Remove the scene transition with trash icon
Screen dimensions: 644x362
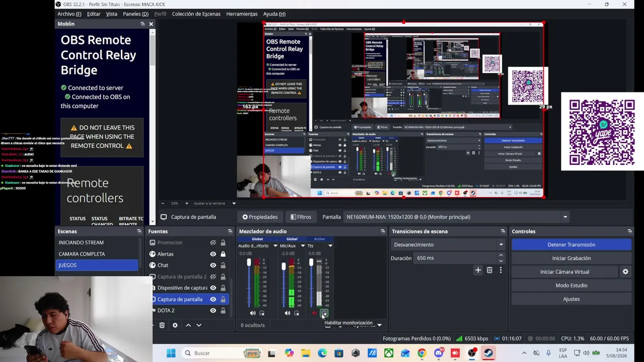coord(489,270)
